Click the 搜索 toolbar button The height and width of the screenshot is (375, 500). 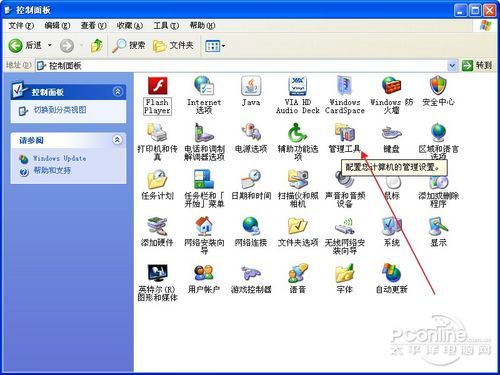[129, 45]
